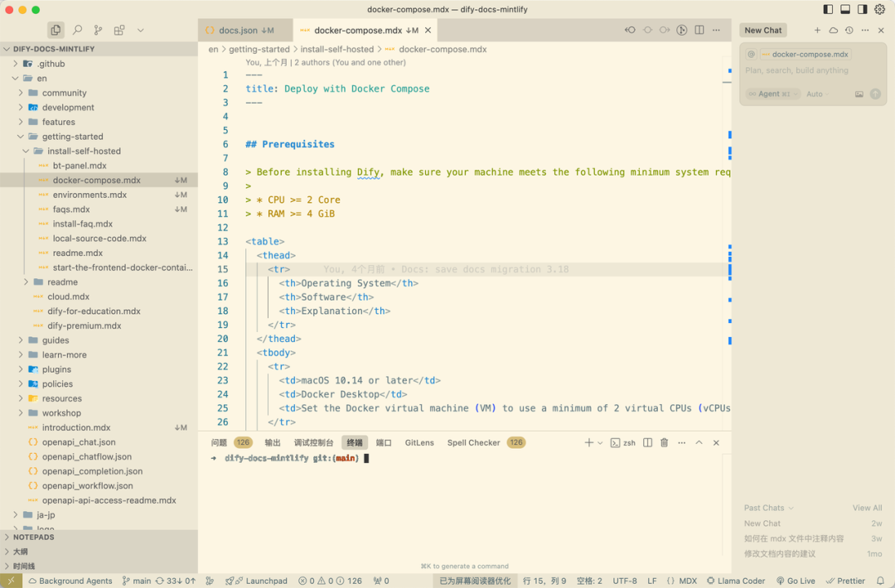Open the Extensions view icon
The width and height of the screenshot is (895, 588).
coord(119,30)
